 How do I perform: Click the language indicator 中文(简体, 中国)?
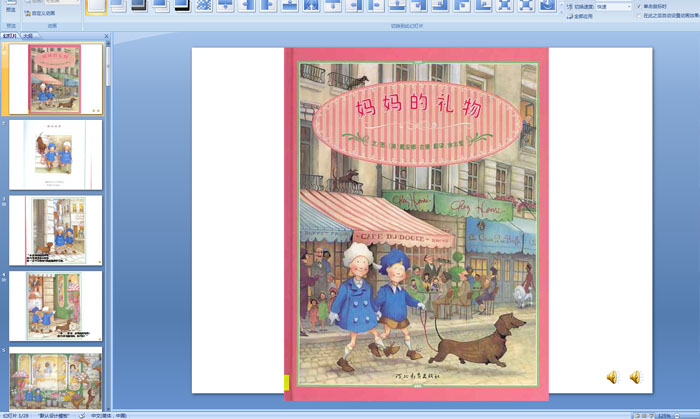108,415
